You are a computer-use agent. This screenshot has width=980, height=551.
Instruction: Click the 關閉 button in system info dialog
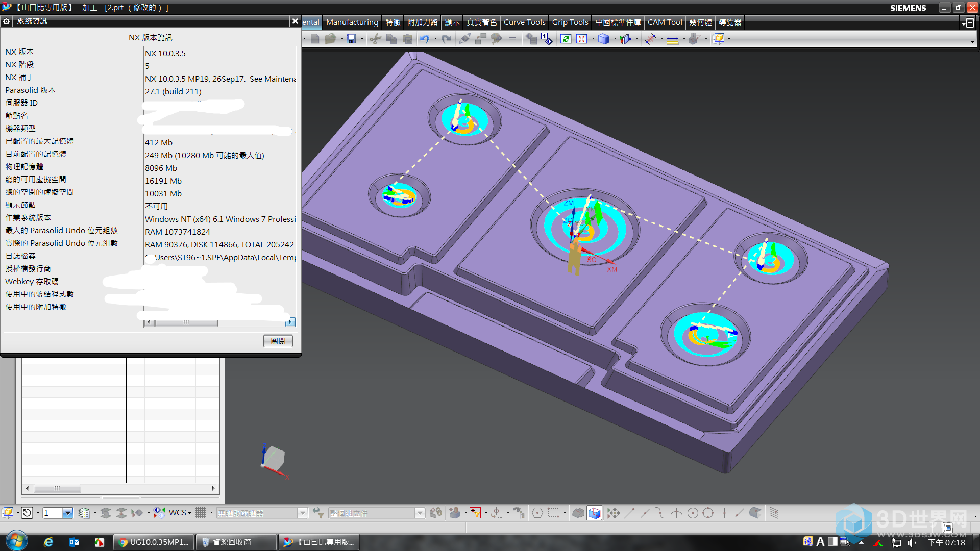click(x=278, y=341)
